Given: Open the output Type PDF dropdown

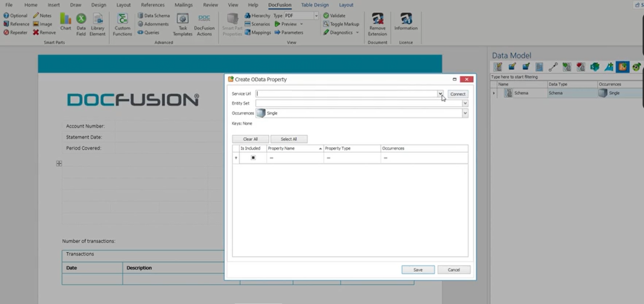Looking at the screenshot, I should (316, 15).
